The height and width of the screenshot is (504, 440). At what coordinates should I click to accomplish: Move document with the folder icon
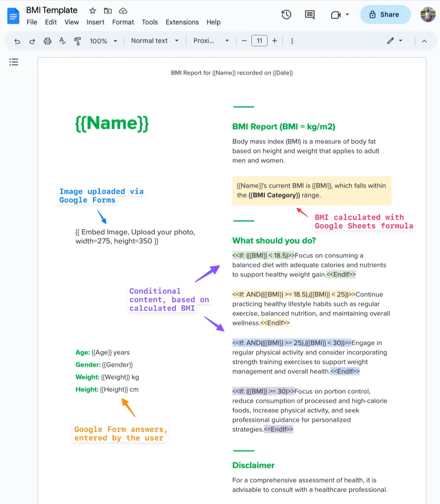point(108,10)
